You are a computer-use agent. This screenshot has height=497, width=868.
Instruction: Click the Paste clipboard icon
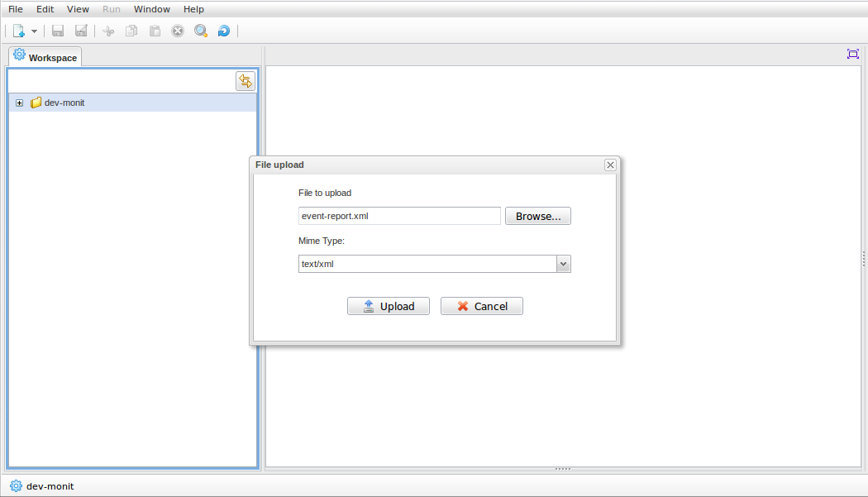point(155,31)
